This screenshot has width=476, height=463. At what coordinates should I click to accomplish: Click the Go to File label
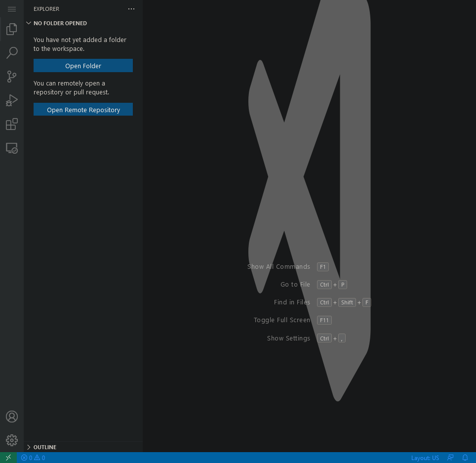(x=295, y=285)
